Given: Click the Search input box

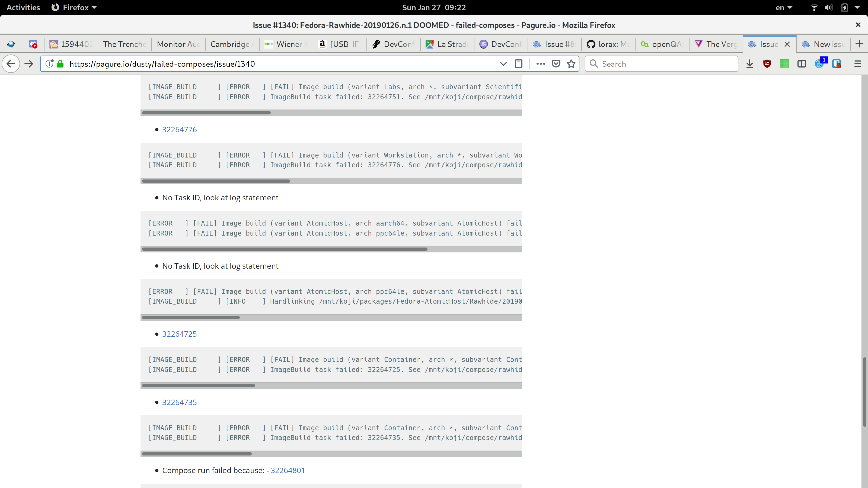Looking at the screenshot, I should tap(662, 64).
